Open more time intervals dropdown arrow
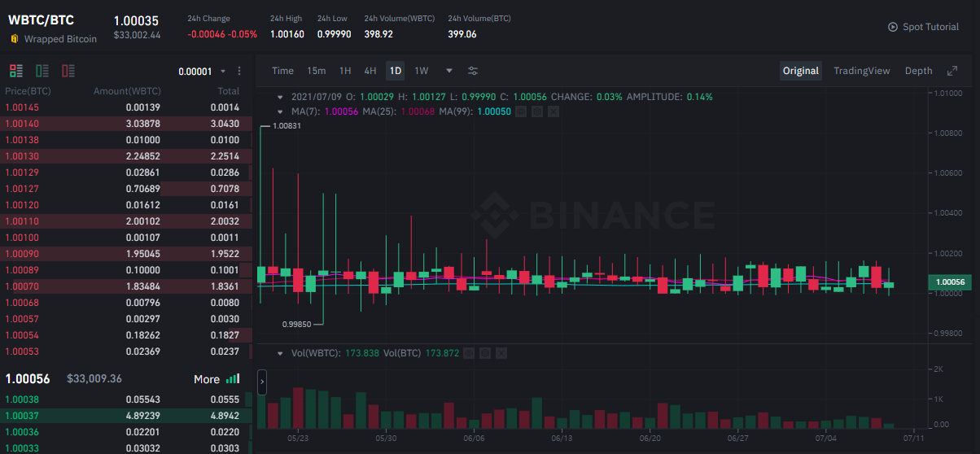980x454 pixels. [x=449, y=71]
